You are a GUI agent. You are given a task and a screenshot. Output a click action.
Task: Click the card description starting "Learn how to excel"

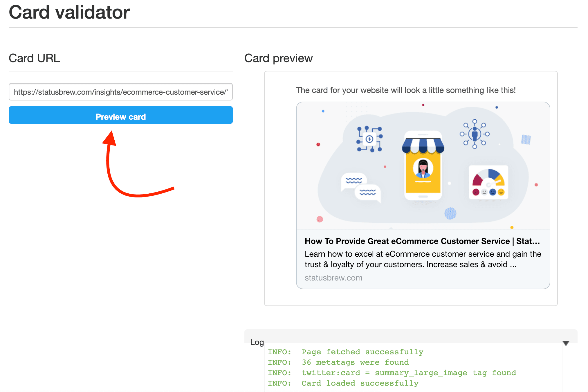click(423, 259)
